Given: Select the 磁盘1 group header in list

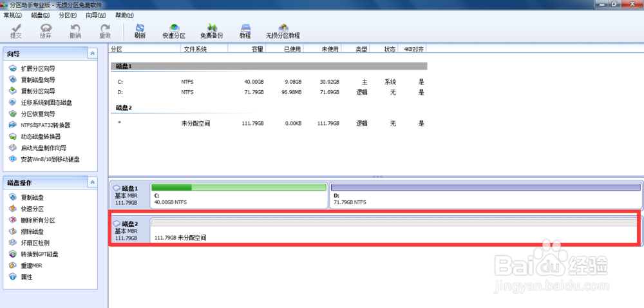Looking at the screenshot, I should pyautogui.click(x=269, y=66).
